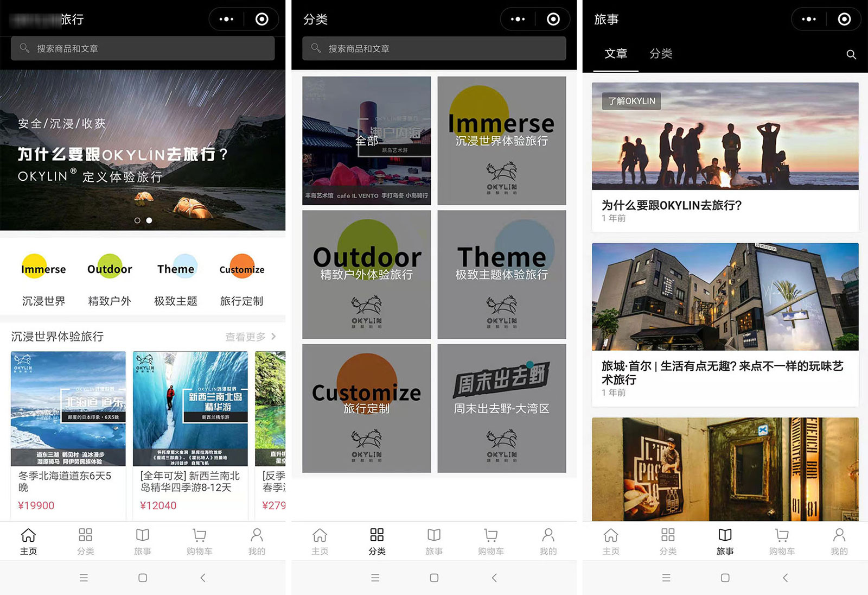
Task: Select the first carousel dot on the home banner
Action: 137,220
